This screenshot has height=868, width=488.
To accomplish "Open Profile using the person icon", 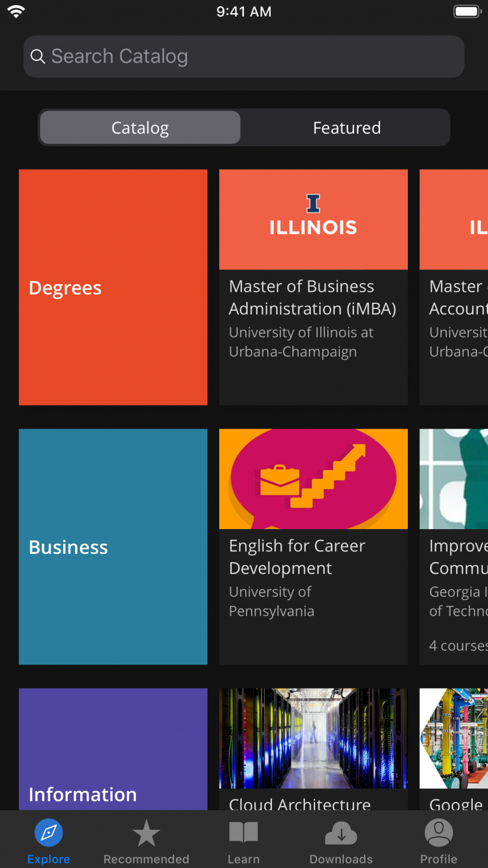I will [438, 832].
